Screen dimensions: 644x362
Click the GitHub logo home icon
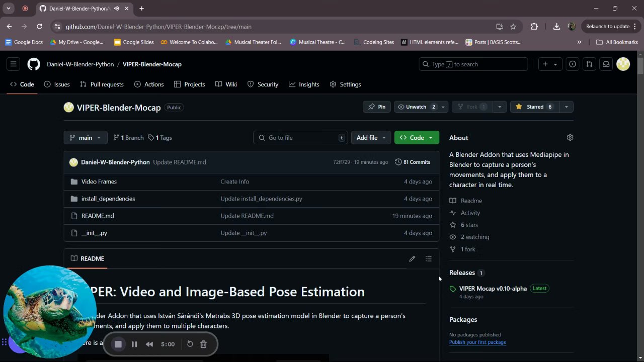pos(34,64)
